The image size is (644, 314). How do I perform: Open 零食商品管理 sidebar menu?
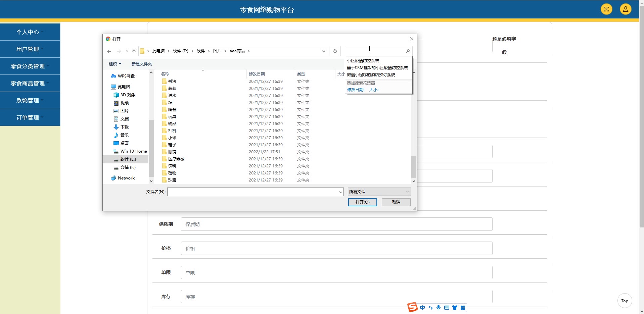30,83
